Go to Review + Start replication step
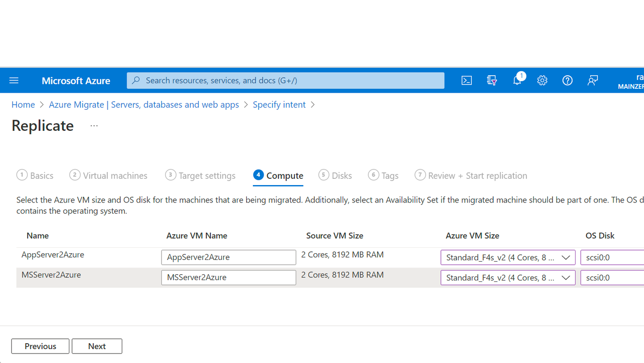 pyautogui.click(x=471, y=176)
